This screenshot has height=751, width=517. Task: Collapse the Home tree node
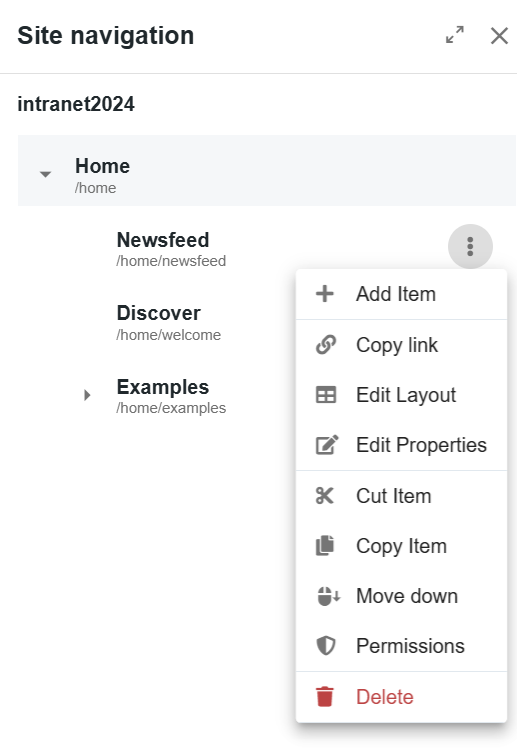46,174
